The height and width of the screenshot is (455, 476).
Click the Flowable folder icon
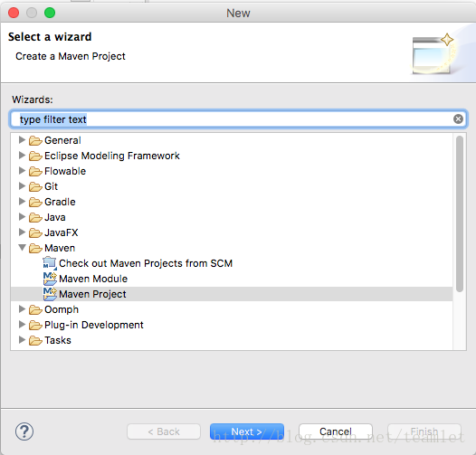(35, 172)
